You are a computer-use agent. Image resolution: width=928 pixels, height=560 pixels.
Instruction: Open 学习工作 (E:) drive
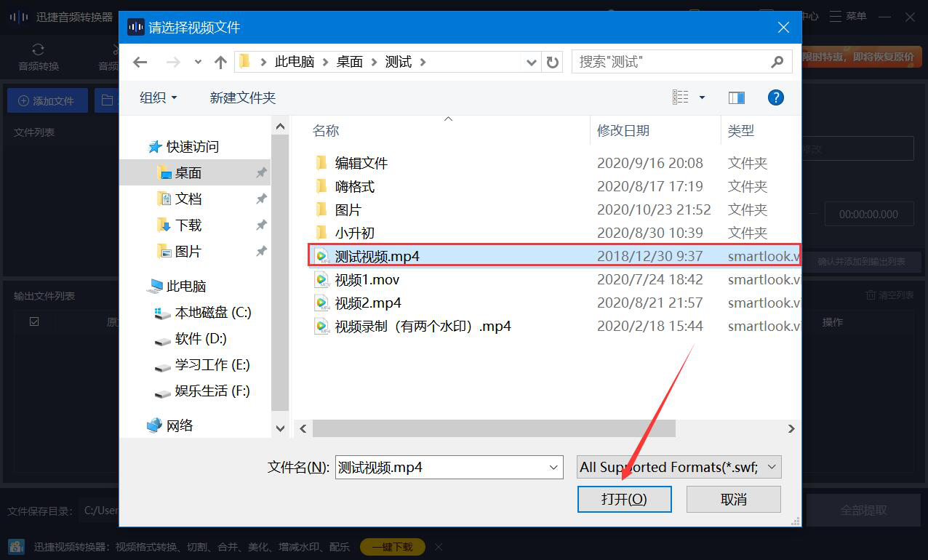coord(212,365)
